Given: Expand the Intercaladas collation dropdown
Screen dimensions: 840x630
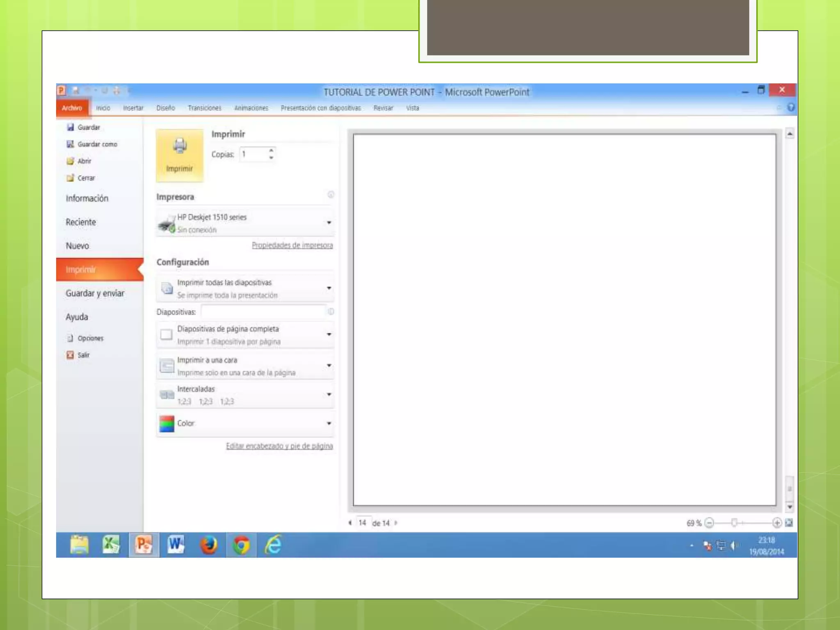Looking at the screenshot, I should [329, 395].
